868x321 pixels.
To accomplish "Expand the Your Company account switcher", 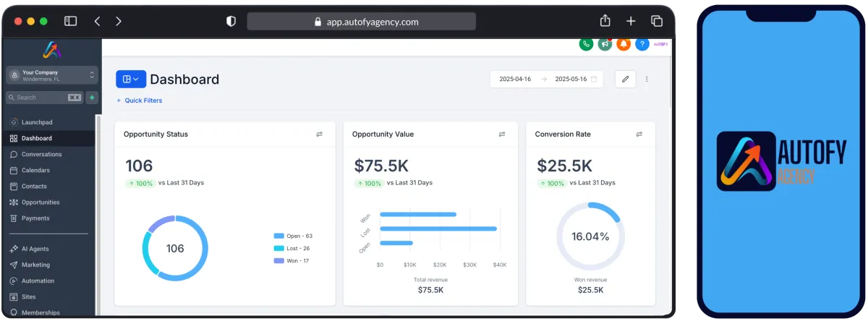I will coord(51,75).
